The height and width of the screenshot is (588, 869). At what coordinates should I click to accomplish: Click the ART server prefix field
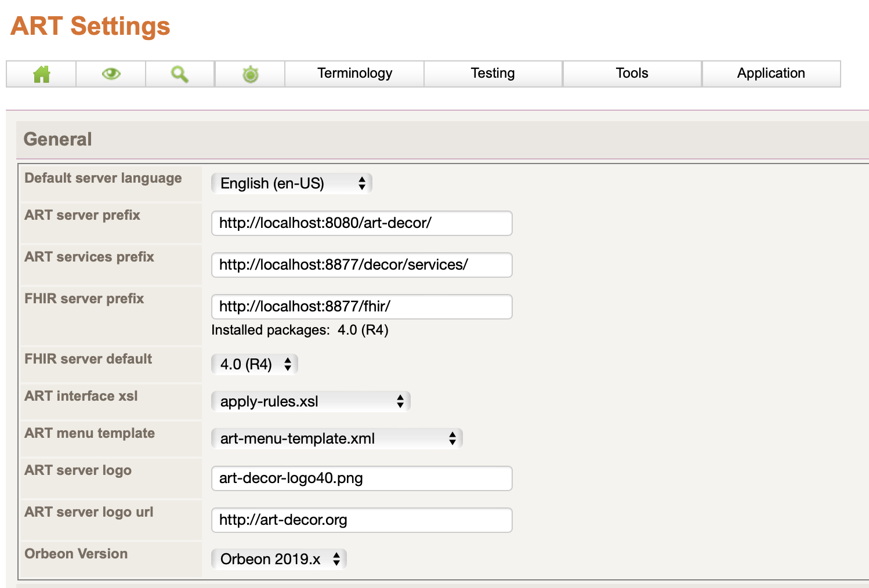point(361,223)
